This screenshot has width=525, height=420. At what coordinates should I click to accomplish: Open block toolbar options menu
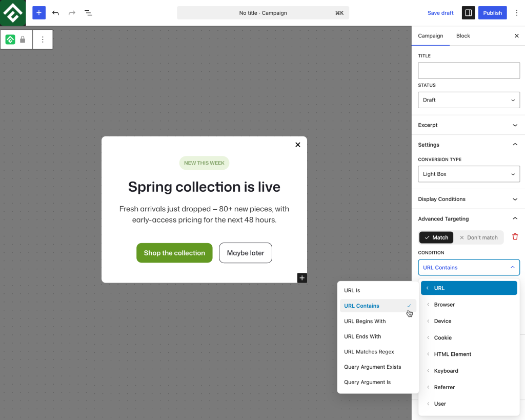click(x=43, y=39)
